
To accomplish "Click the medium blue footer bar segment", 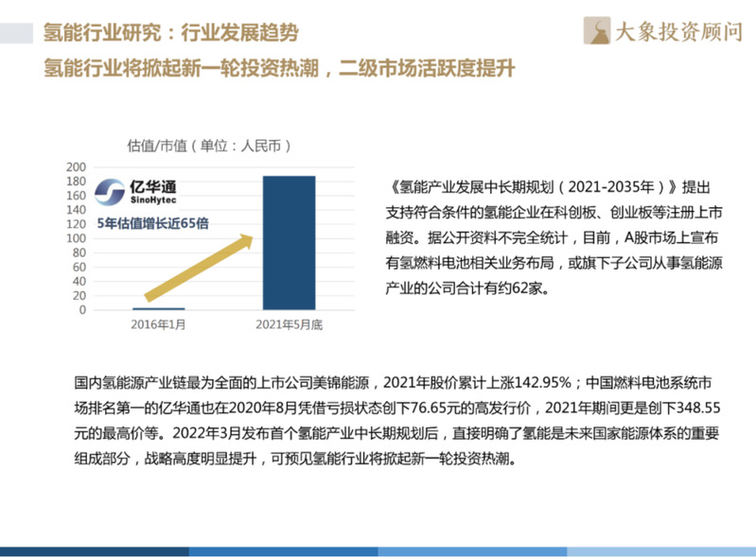I will click(284, 551).
